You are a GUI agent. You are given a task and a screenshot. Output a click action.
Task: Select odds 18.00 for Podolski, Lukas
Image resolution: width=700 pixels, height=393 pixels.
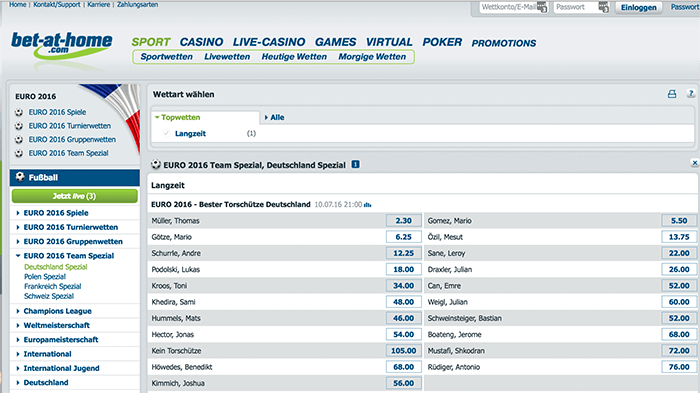404,270
